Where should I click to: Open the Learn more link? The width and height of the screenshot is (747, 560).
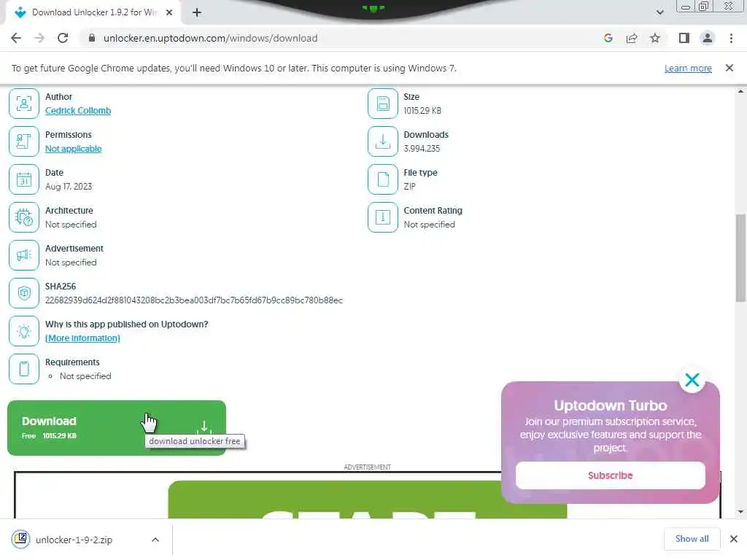point(688,68)
